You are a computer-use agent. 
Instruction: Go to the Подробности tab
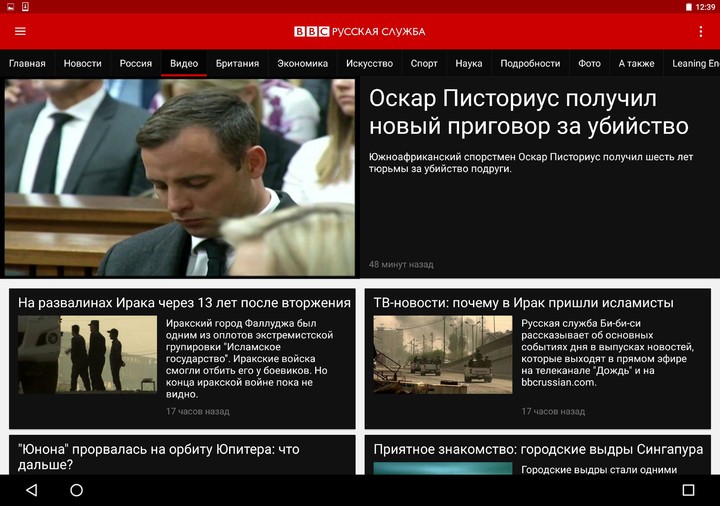pyautogui.click(x=530, y=63)
